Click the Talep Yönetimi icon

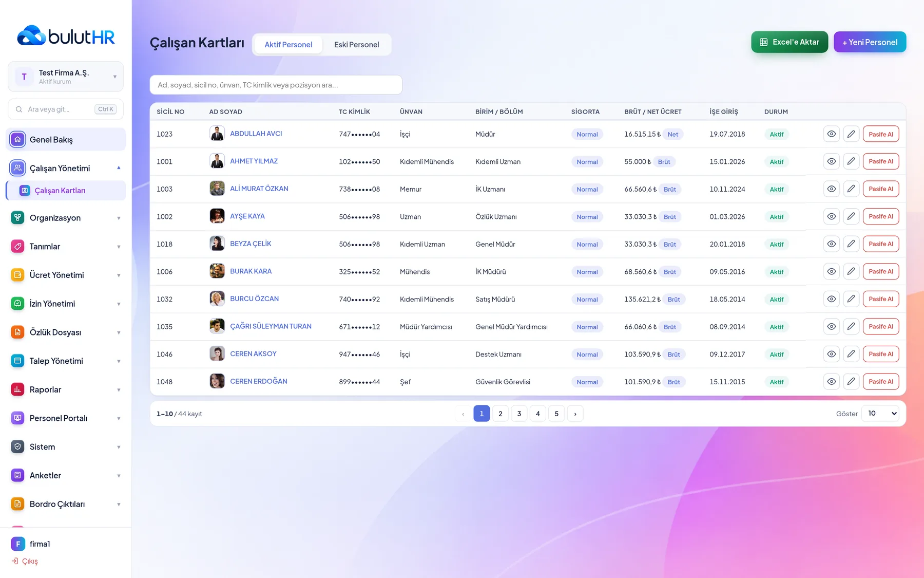(x=17, y=361)
